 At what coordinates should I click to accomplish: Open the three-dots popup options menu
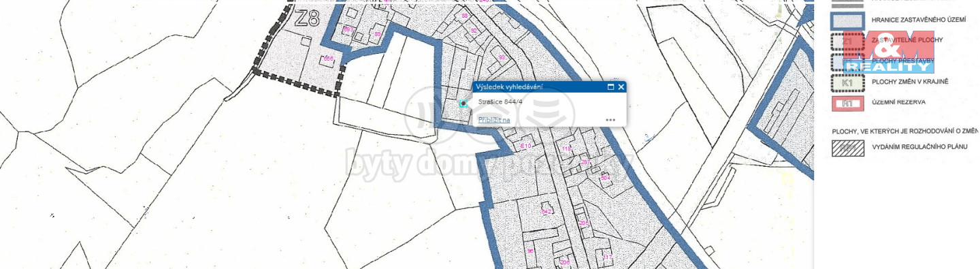[610, 120]
